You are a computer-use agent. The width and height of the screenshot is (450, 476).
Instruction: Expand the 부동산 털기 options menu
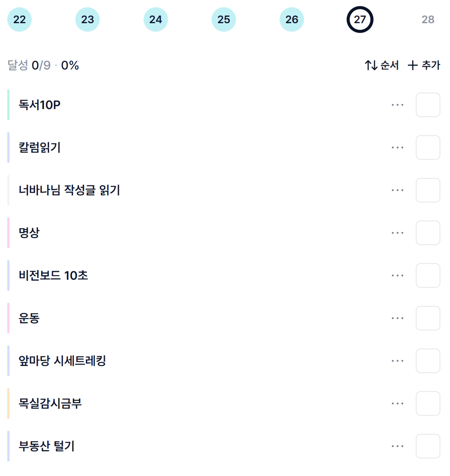click(397, 446)
